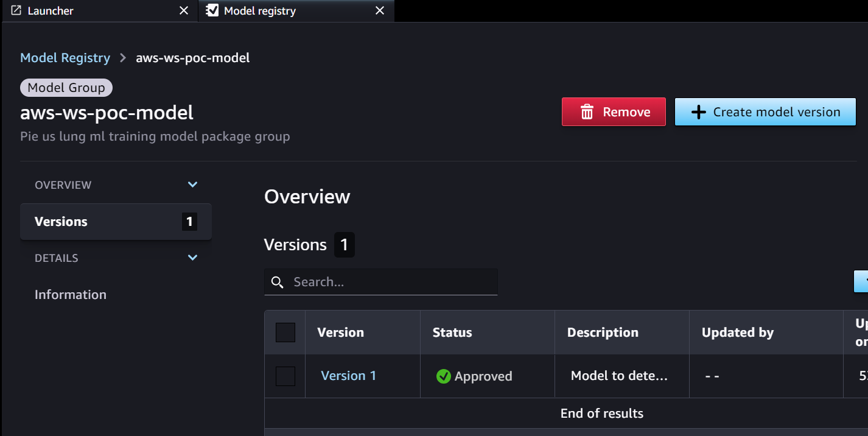
Task: Click the End of results text
Action: coord(602,413)
